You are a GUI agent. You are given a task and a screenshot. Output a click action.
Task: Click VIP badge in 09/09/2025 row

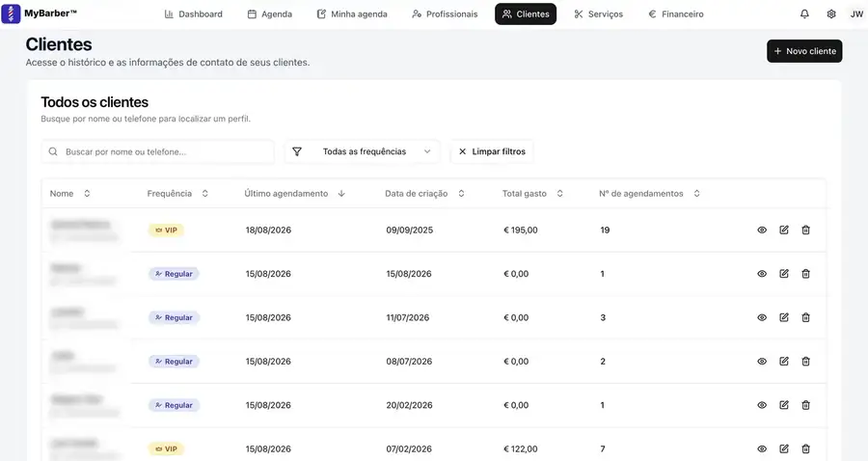[x=166, y=230]
